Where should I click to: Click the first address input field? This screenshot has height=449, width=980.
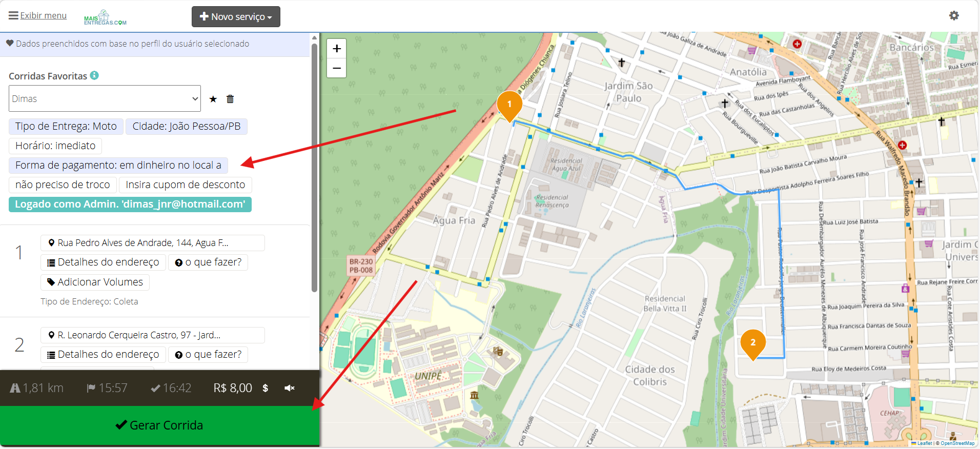(153, 243)
